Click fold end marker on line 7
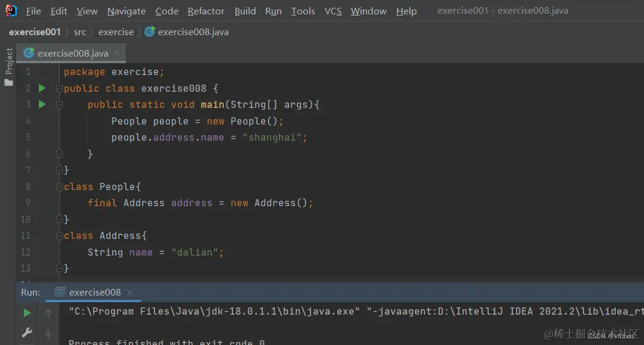 59,170
